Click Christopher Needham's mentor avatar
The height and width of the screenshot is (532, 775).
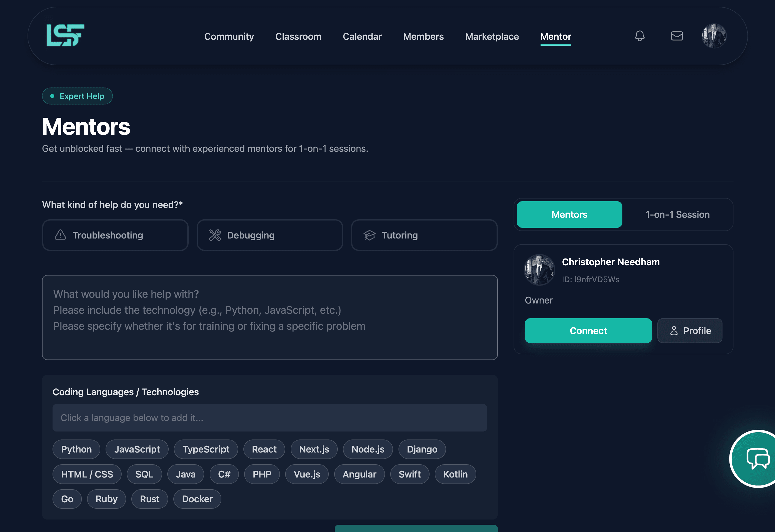pos(539,270)
